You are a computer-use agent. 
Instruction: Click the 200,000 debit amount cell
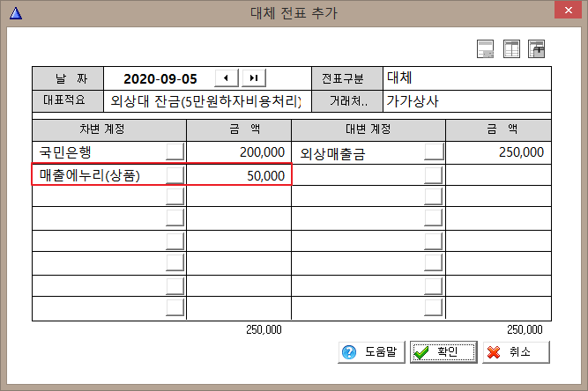(x=239, y=152)
